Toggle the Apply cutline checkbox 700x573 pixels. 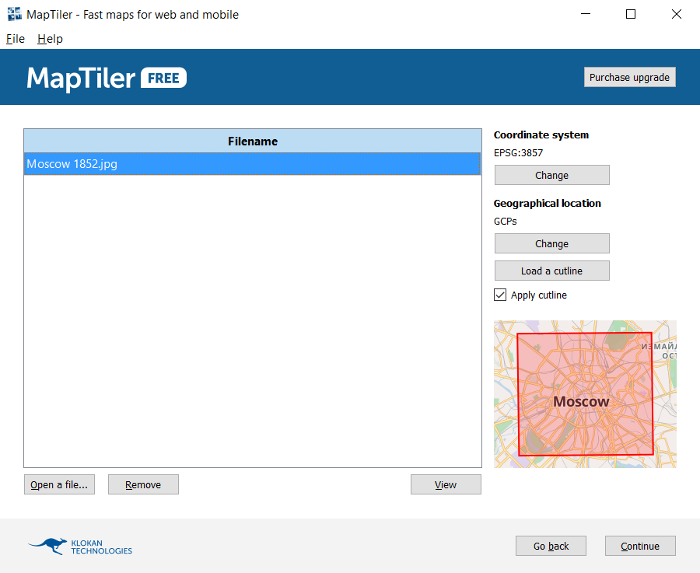500,295
